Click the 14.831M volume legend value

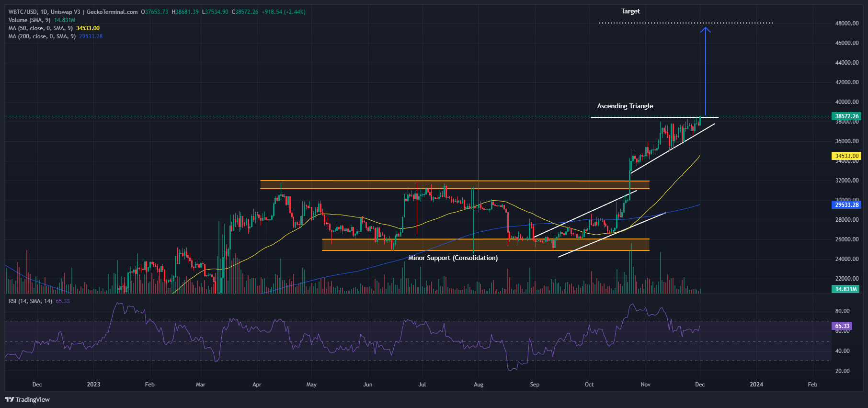pos(65,20)
